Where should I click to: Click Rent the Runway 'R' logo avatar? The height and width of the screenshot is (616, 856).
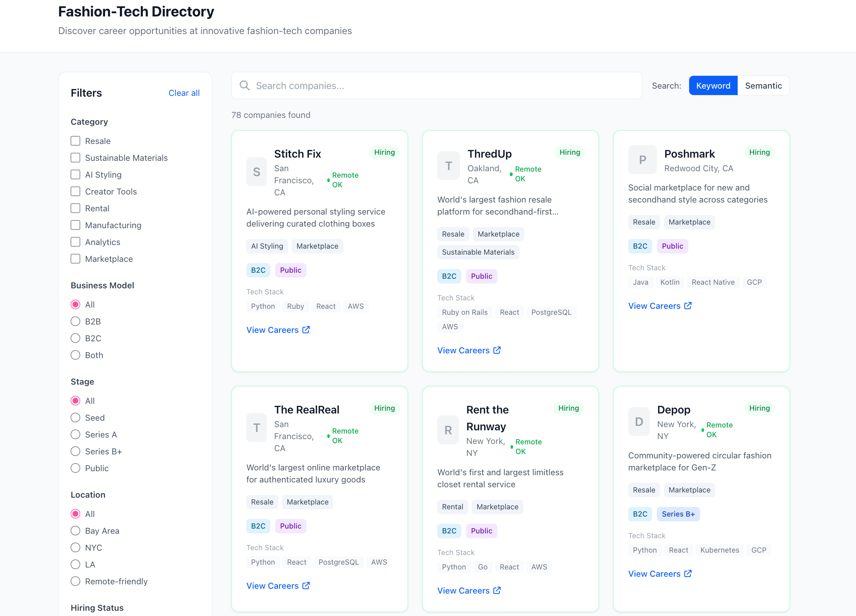point(448,430)
